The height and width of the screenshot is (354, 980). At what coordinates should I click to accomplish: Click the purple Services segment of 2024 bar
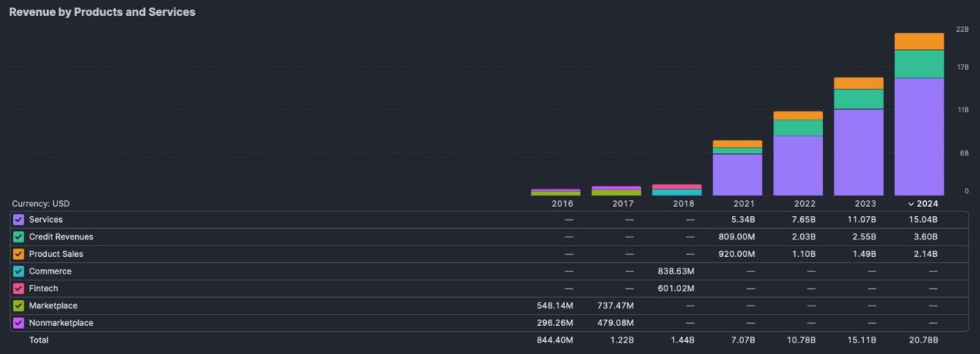click(x=919, y=136)
